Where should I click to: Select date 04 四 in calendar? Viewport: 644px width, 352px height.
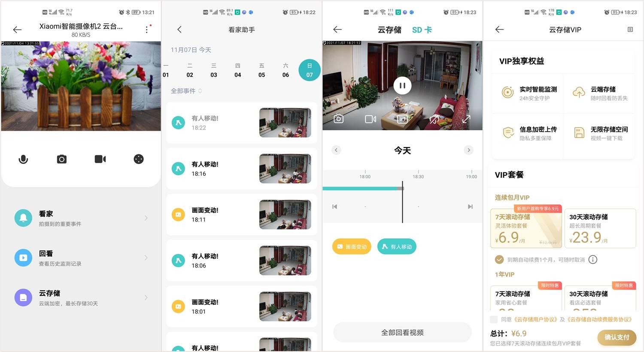237,70
